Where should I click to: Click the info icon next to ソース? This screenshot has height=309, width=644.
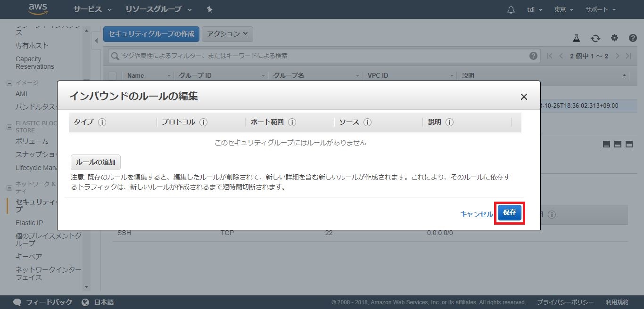pyautogui.click(x=367, y=122)
